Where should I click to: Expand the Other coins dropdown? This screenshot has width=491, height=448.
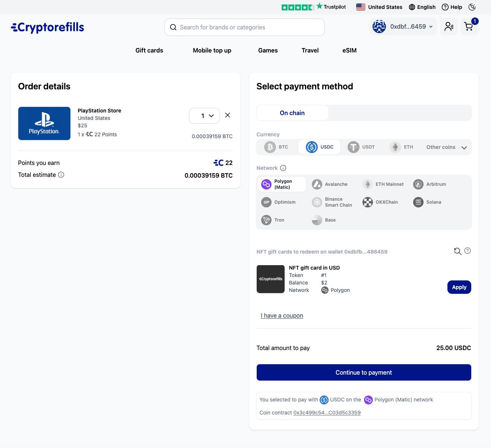(x=446, y=147)
